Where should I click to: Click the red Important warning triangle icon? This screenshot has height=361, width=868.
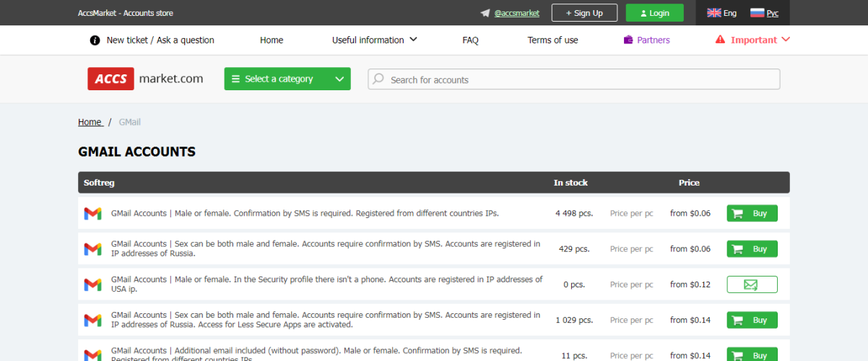pyautogui.click(x=720, y=40)
